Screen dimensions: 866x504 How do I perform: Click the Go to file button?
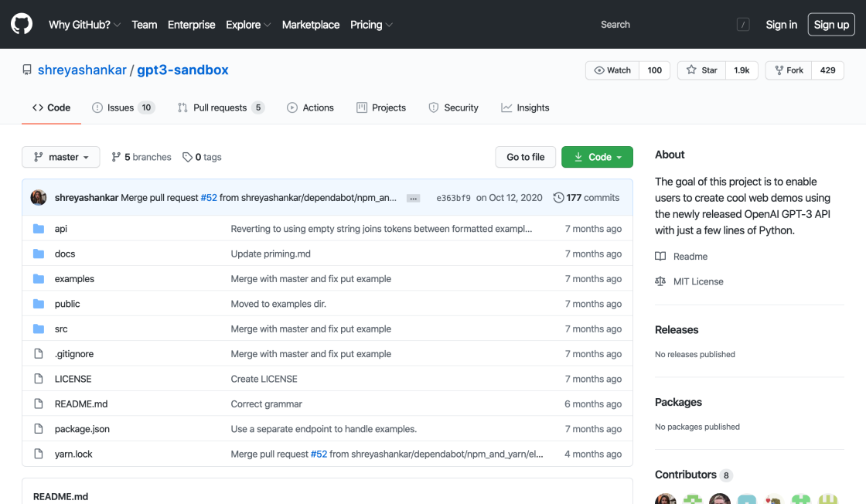point(525,157)
